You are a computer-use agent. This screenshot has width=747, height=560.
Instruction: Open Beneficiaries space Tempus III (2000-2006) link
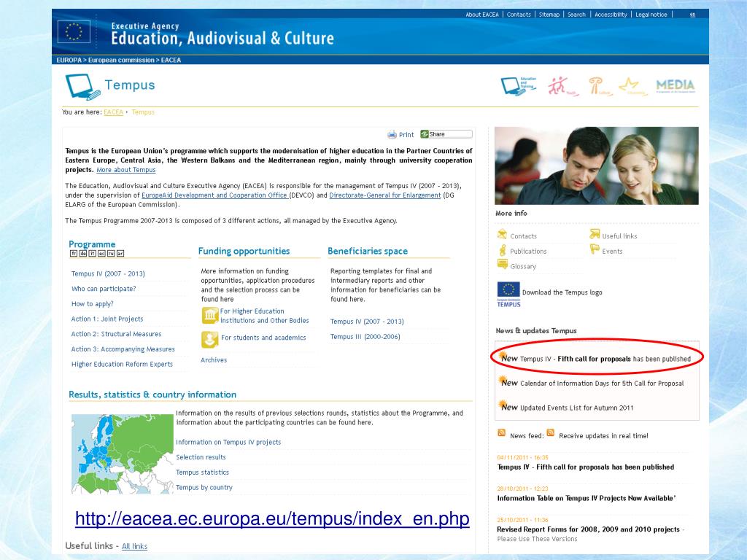pyautogui.click(x=365, y=337)
